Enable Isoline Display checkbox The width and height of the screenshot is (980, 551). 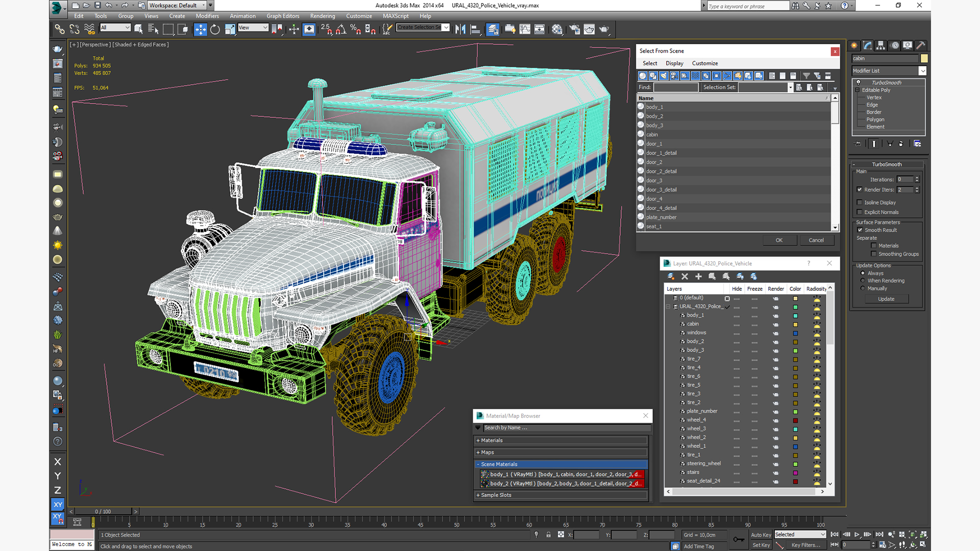(x=860, y=203)
